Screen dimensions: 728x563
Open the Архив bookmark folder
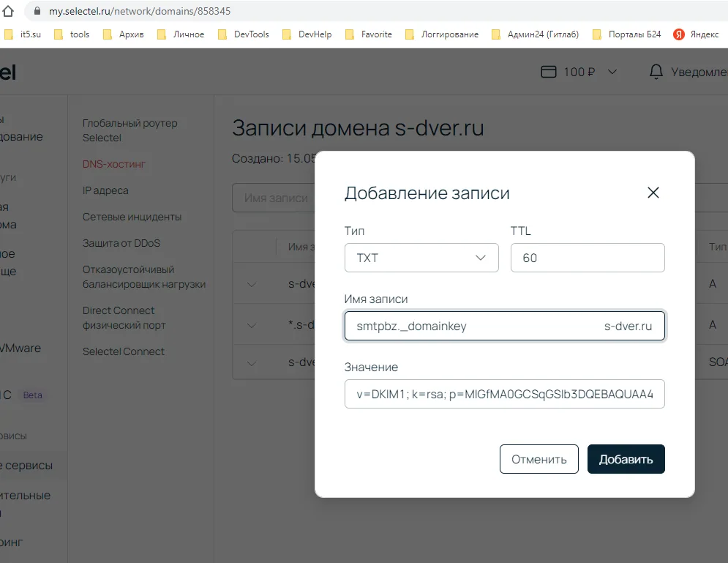(x=124, y=34)
